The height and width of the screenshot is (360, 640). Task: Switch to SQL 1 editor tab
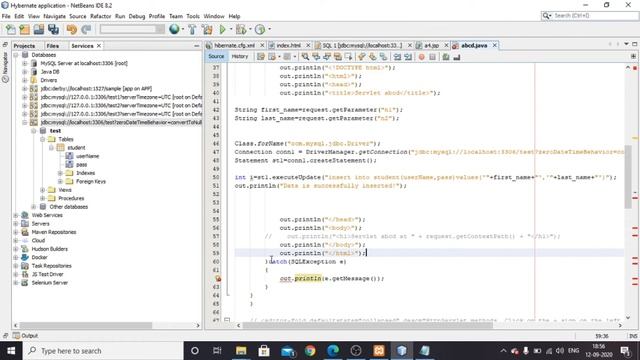(362, 45)
